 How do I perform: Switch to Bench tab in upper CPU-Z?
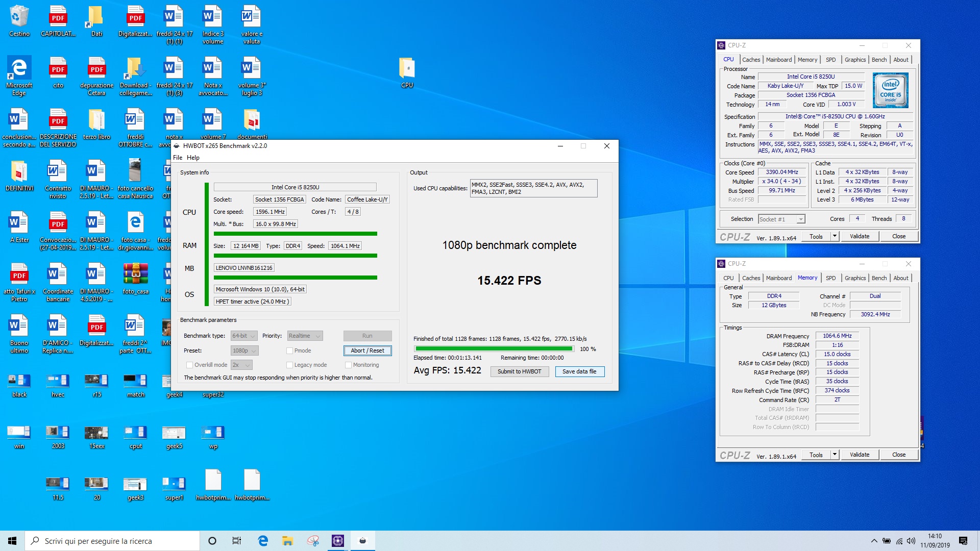point(879,60)
